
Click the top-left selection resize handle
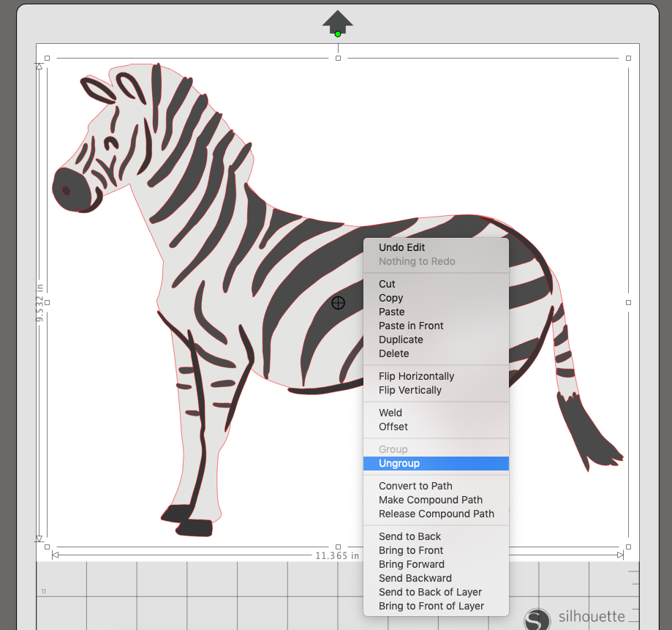47,58
